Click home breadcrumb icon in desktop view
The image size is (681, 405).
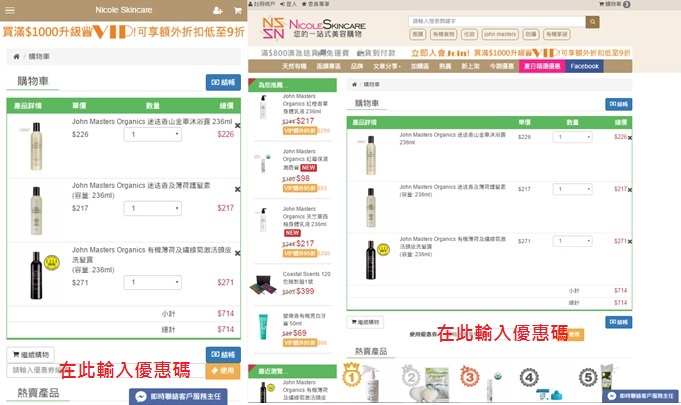[x=354, y=85]
